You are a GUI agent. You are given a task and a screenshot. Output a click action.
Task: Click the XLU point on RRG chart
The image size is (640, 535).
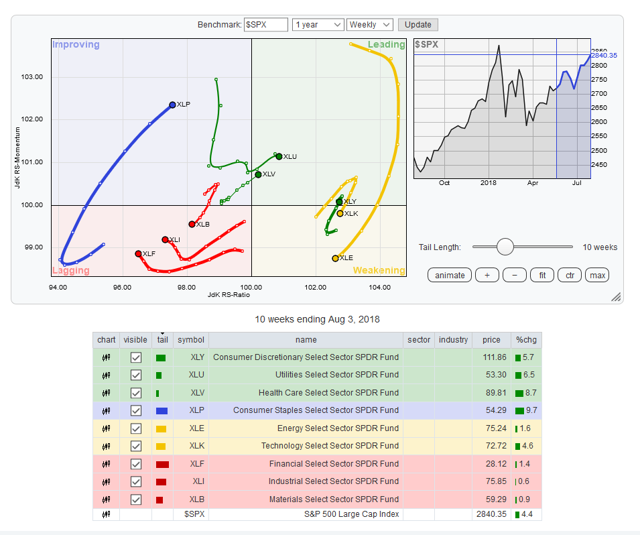[279, 156]
